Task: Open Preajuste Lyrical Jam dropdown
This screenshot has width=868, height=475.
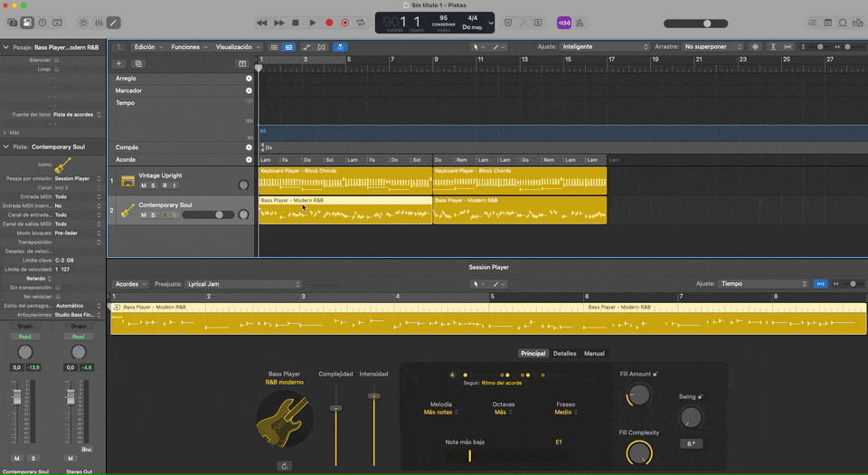Action: coord(243,284)
